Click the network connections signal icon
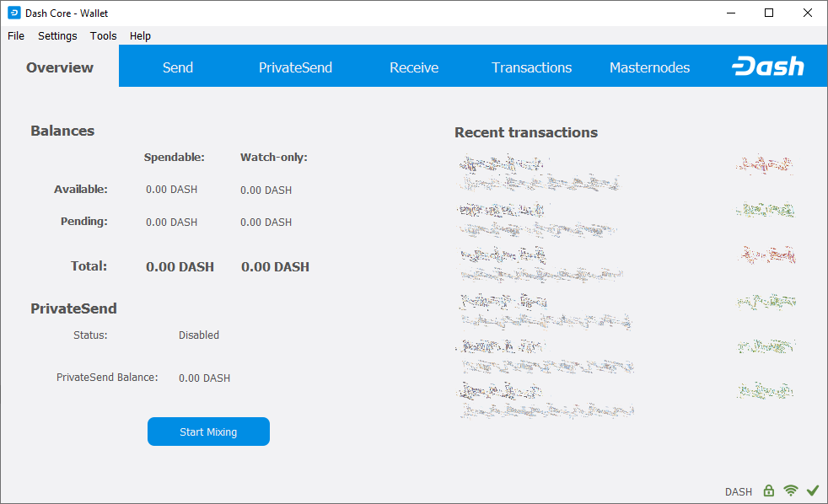 pyautogui.click(x=791, y=491)
